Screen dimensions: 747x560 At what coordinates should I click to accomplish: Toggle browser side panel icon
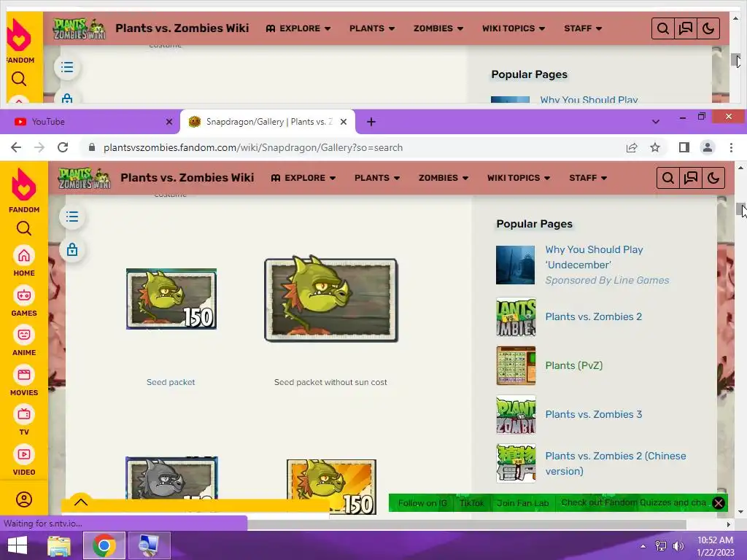click(x=684, y=147)
